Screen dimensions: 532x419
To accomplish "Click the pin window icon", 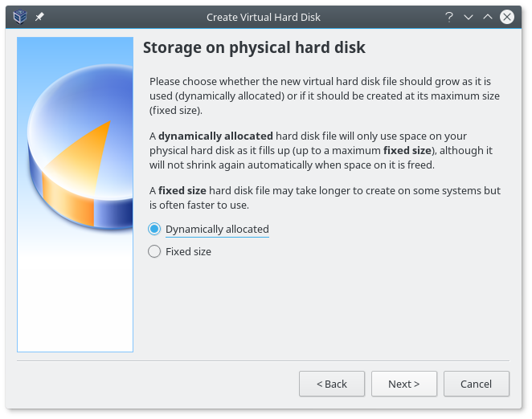I will coord(39,16).
